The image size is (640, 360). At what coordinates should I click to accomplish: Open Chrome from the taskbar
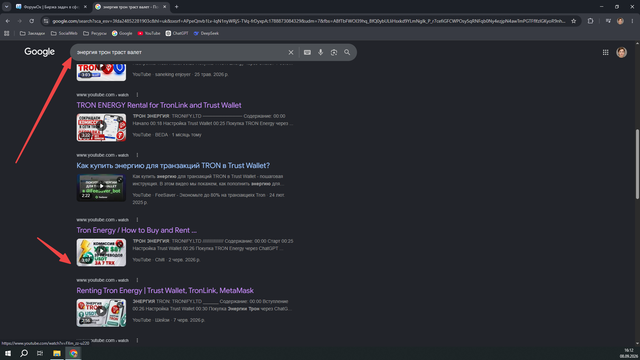[73, 353]
